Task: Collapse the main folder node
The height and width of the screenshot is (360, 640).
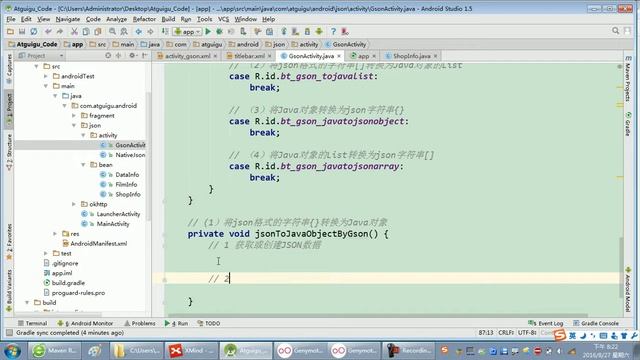Action: pos(46,86)
